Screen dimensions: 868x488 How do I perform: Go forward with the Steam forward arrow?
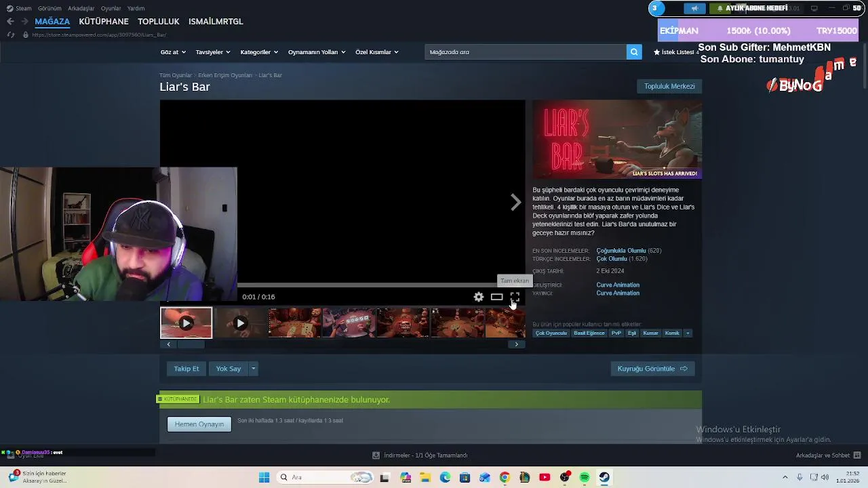(x=24, y=22)
